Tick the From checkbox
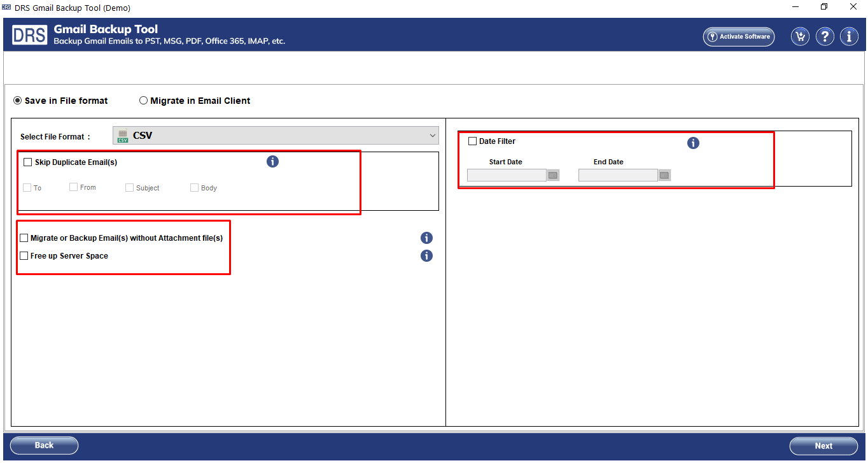This screenshot has width=868, height=463. click(74, 187)
